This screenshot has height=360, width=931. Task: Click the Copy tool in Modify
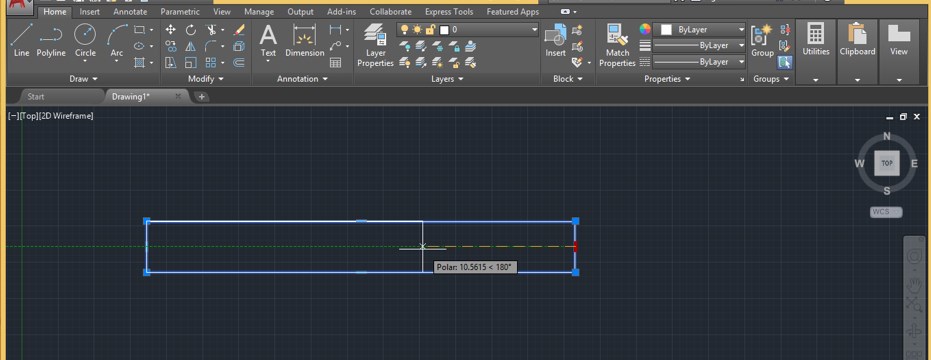[x=170, y=46]
